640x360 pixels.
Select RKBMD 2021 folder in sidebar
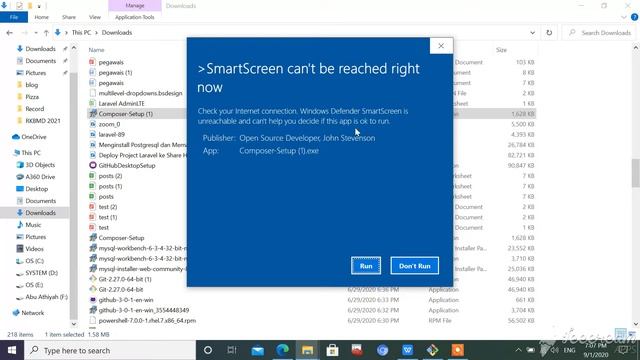point(42,121)
